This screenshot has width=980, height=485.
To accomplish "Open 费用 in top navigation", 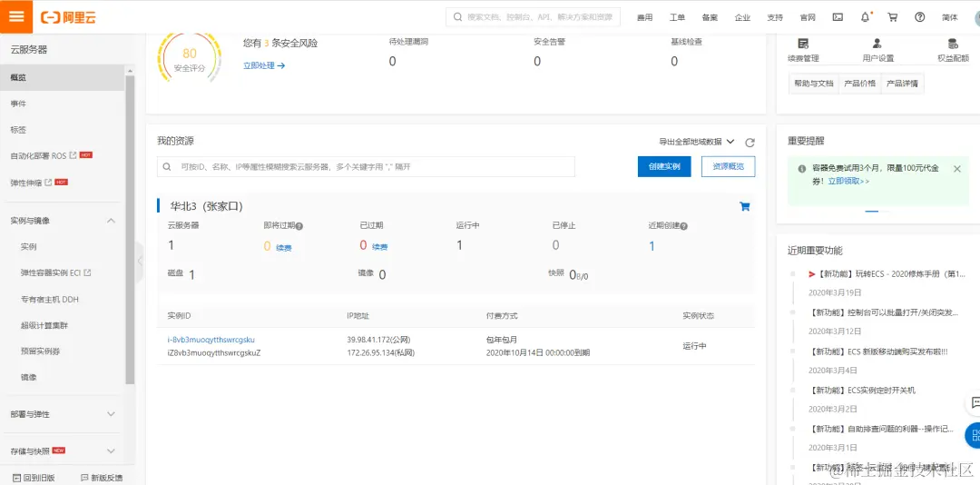I will tap(644, 17).
